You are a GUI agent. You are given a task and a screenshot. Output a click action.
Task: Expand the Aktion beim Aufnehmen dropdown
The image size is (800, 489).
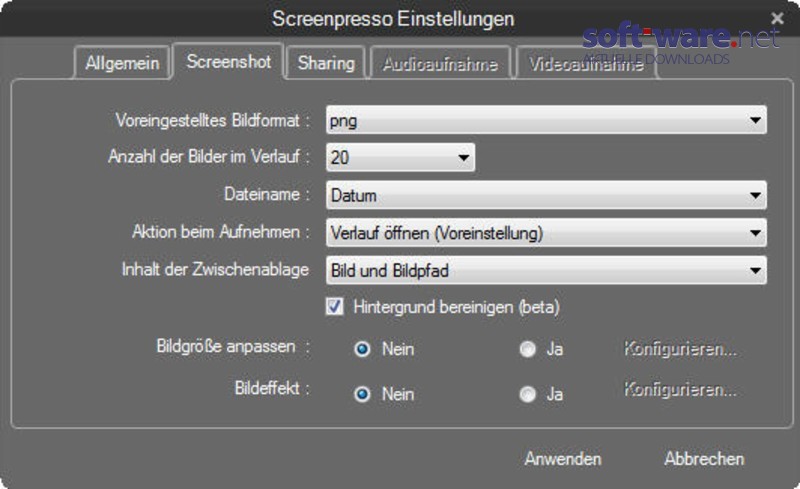point(546,232)
